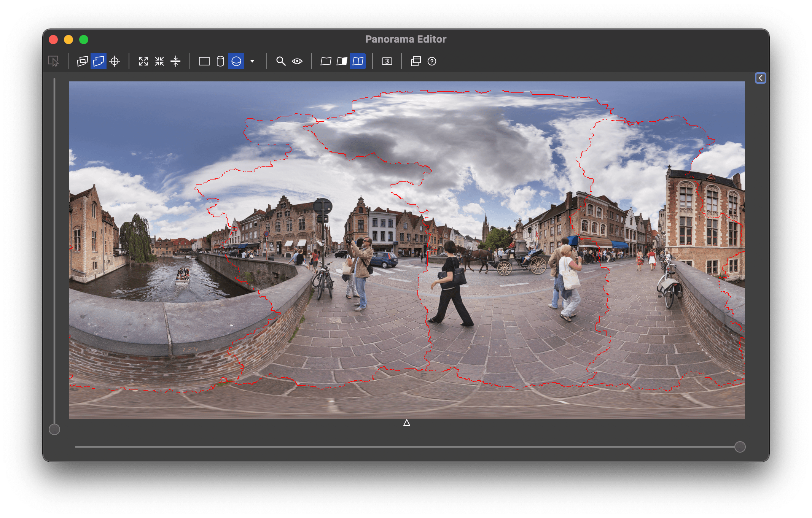Click the magnifying glass zoom tool
The image size is (812, 518).
click(x=281, y=61)
